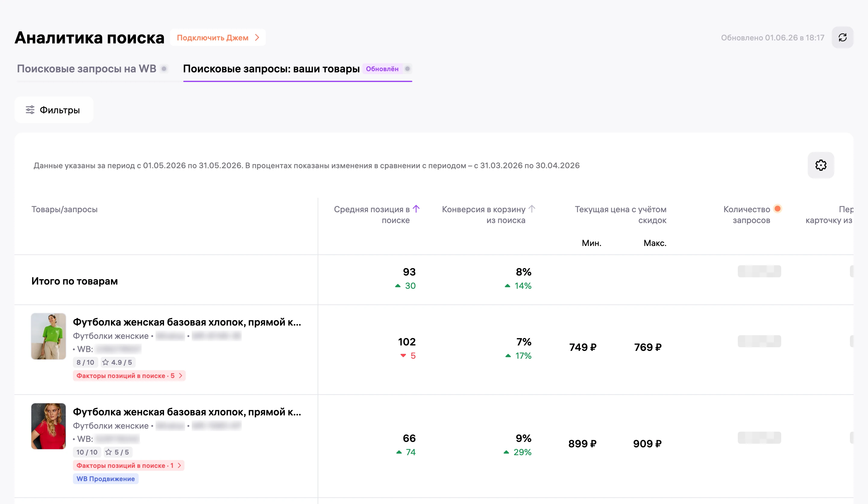Click total average position value 93
868x504 pixels.
pyautogui.click(x=409, y=272)
